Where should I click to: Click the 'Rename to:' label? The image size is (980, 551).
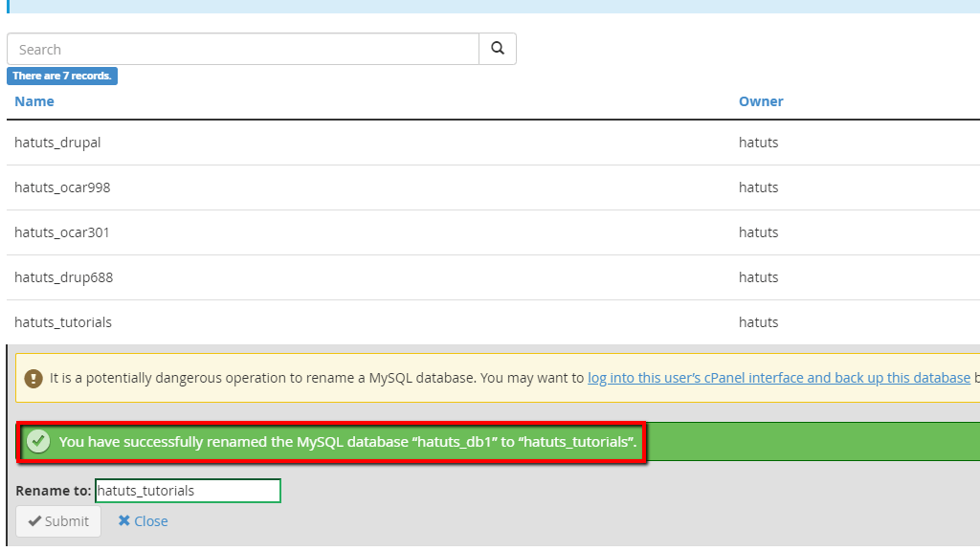pos(54,491)
